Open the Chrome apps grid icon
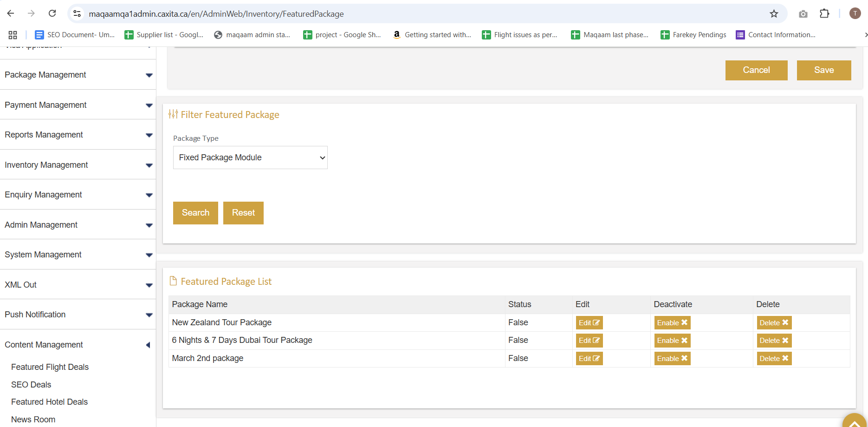The width and height of the screenshot is (868, 427). tap(13, 35)
